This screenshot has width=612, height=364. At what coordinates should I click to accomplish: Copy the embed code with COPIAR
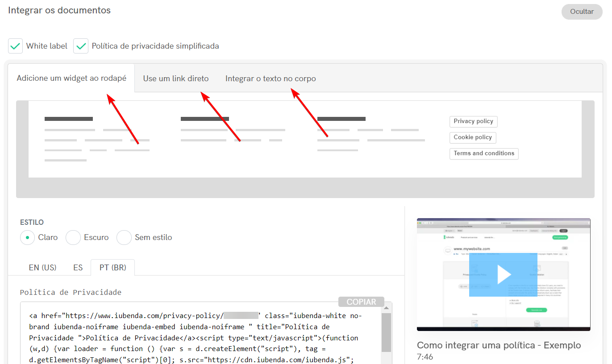click(361, 302)
